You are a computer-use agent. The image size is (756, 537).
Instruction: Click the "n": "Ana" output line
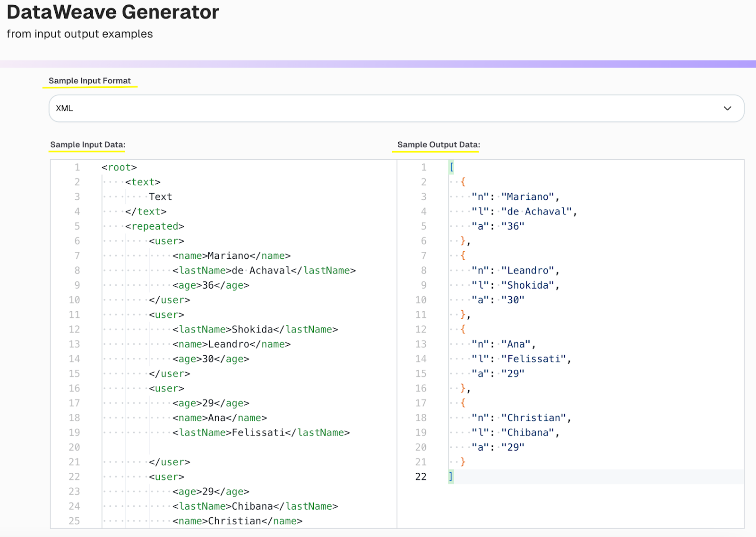[504, 344]
